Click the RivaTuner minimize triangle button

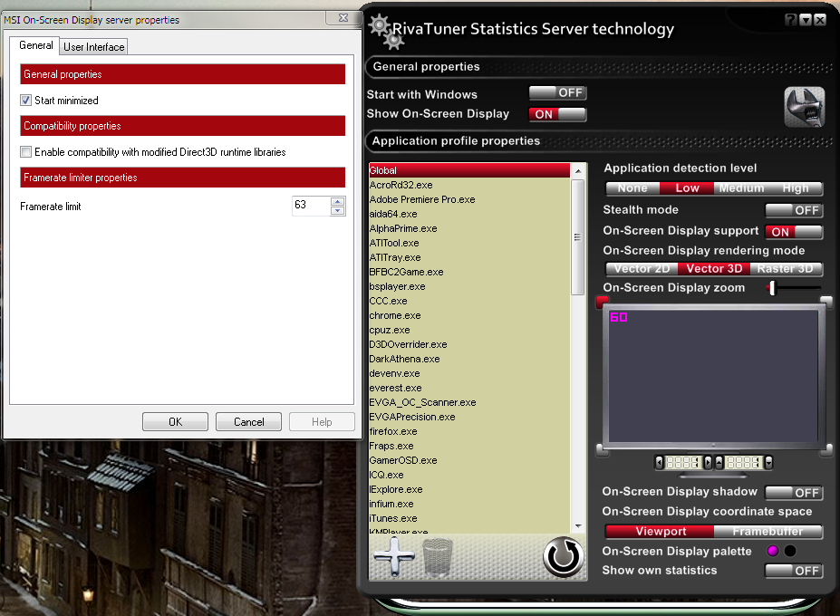[806, 20]
